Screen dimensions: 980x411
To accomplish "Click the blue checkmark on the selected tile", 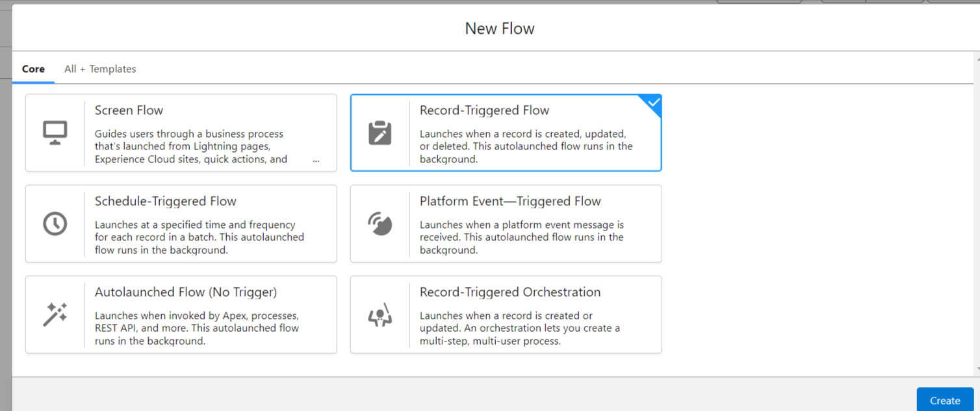I will tap(653, 103).
